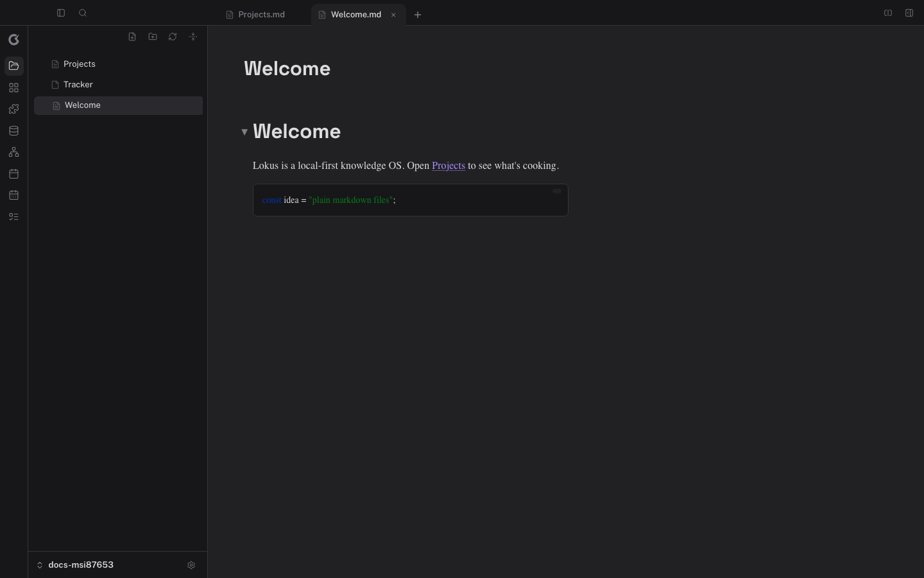The image size is (924, 578).
Task: Collapse all folders icon in sidebar
Action: point(193,37)
